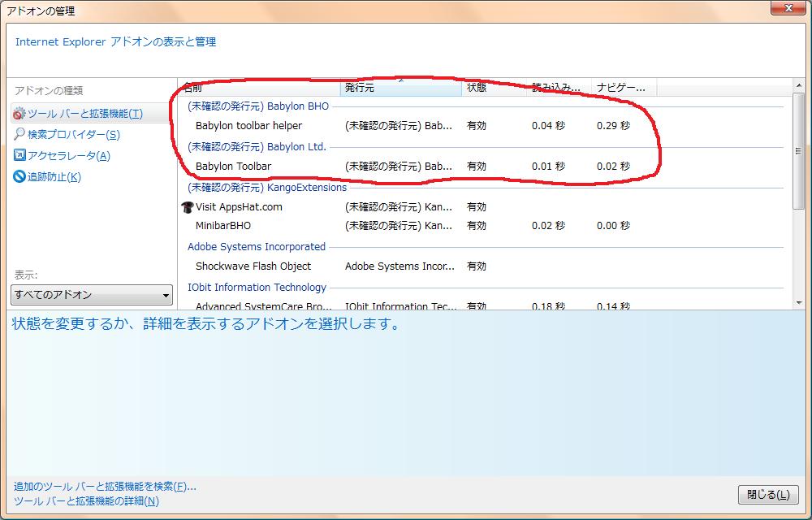Click 有効 status of MinibarBHO

tap(477, 226)
